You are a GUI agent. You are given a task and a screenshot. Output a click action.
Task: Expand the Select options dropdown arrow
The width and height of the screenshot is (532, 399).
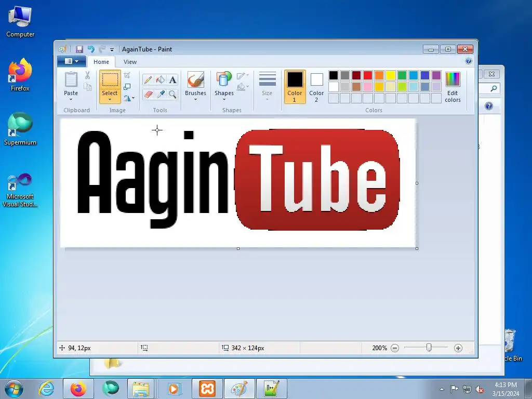110,100
